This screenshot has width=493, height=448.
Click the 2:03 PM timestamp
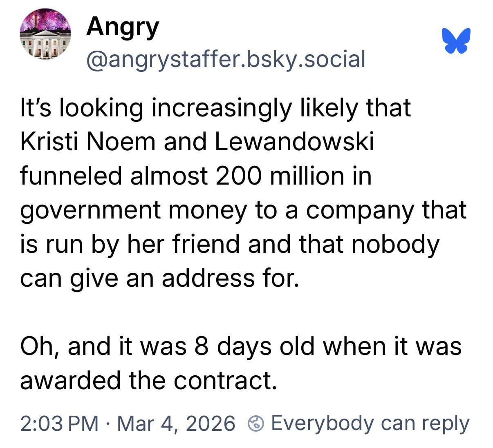click(59, 423)
